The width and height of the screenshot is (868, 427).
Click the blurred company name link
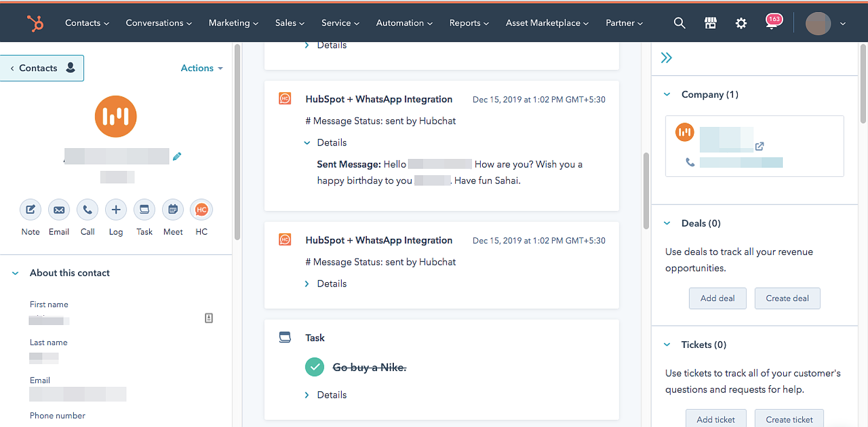[726, 139]
